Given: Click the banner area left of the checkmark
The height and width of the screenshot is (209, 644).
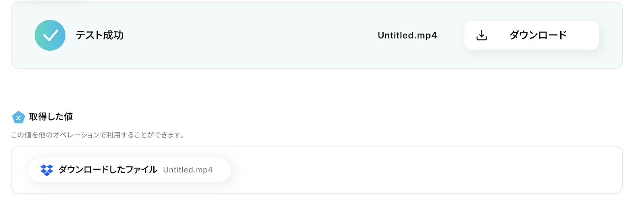Looking at the screenshot, I should point(23,35).
